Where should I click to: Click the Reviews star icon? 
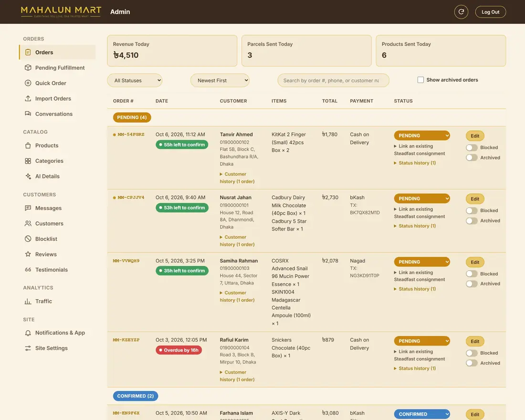[28, 254]
